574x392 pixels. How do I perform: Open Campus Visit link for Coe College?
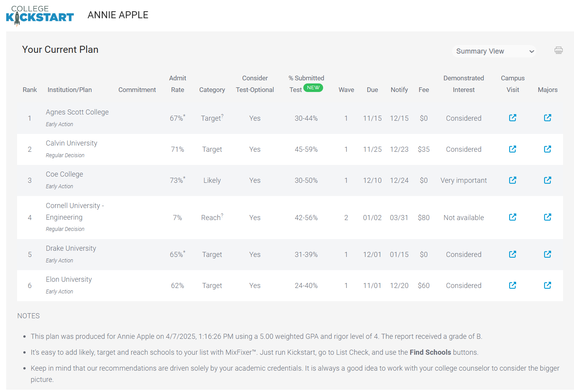pos(513,180)
